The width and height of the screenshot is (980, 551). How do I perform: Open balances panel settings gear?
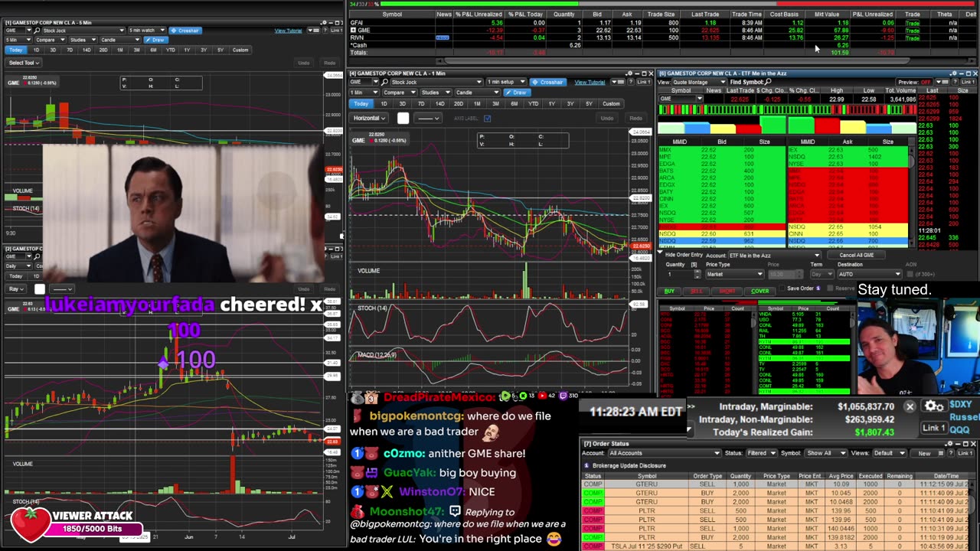933,406
